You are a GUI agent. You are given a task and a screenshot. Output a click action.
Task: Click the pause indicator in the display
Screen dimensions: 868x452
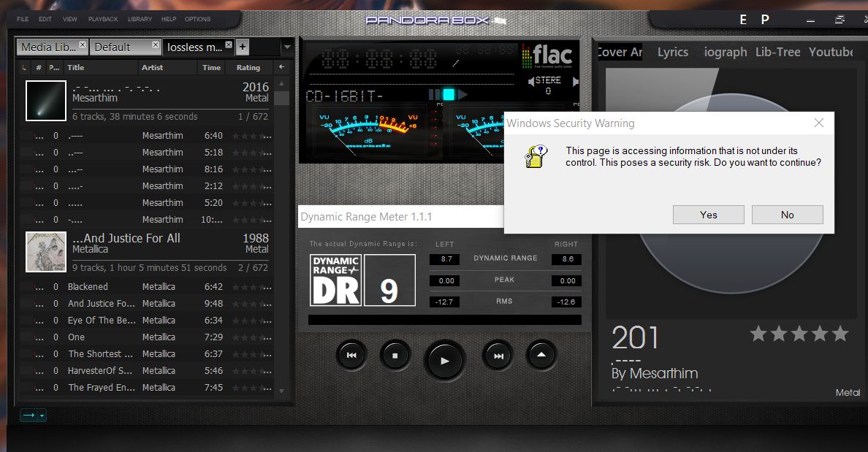click(x=435, y=95)
